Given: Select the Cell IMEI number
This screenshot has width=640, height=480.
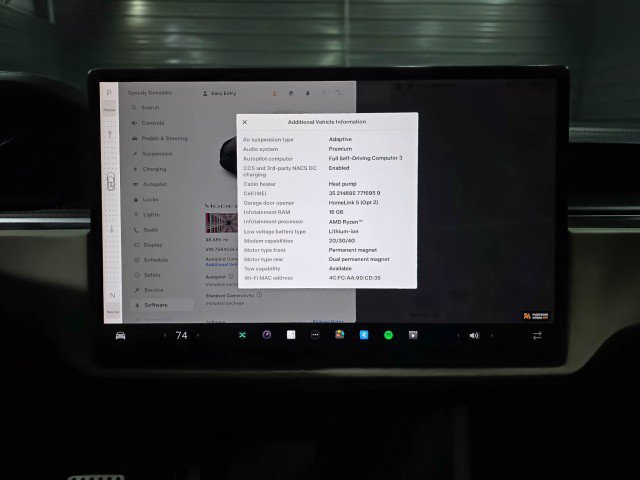Looking at the screenshot, I should pyautogui.click(x=354, y=193).
